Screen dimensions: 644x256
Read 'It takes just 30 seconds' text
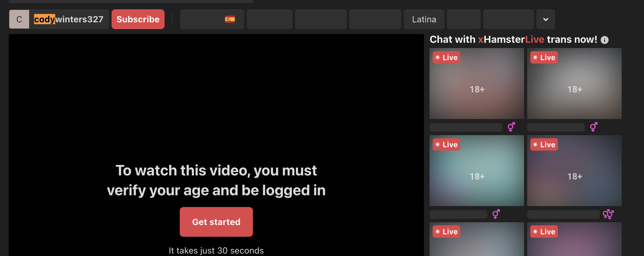click(x=216, y=250)
